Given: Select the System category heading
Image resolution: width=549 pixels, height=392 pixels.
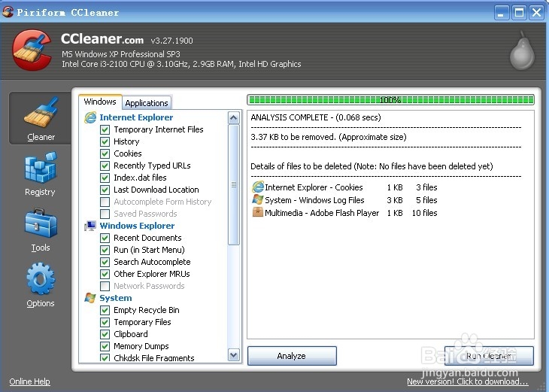Looking at the screenshot, I should (116, 298).
